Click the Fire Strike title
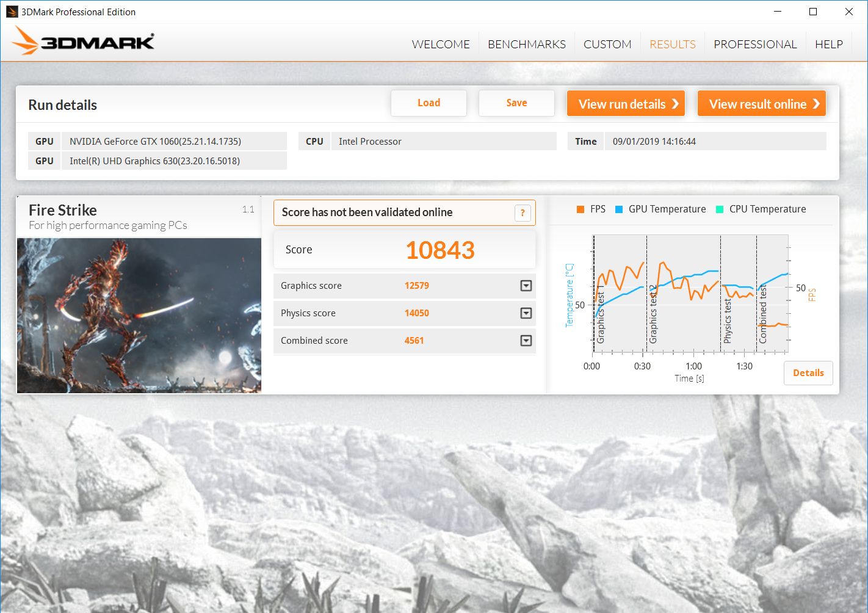 (x=63, y=210)
